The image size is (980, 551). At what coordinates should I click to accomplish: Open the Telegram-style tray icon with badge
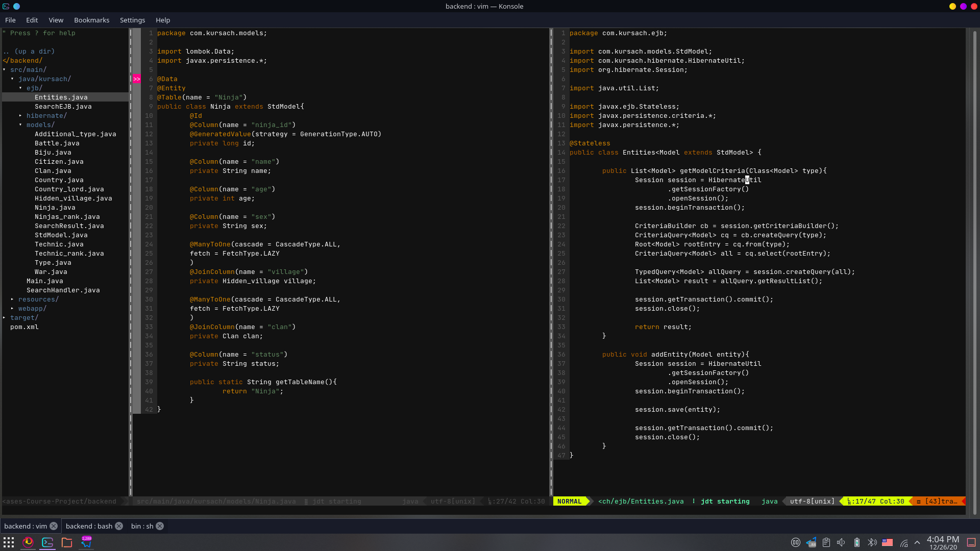811,543
